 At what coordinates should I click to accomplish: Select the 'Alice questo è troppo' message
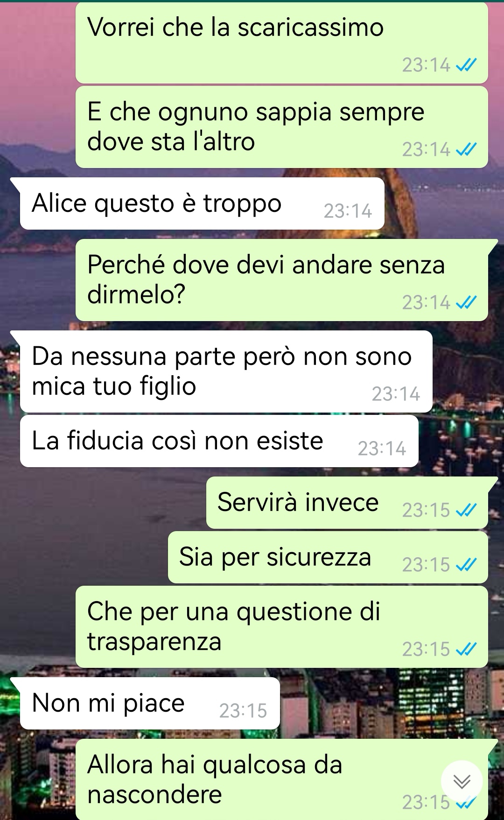coord(202,203)
